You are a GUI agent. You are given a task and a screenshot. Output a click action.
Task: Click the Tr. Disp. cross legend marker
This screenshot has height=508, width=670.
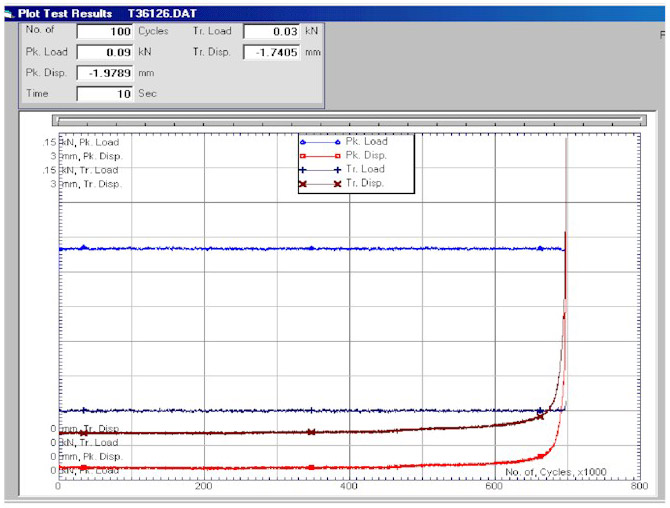pos(320,185)
